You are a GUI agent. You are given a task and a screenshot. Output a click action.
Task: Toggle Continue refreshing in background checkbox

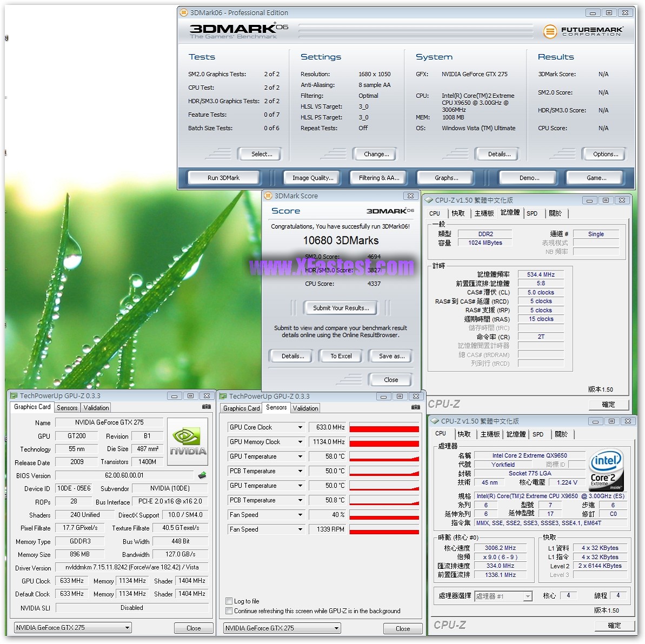pos(229,611)
